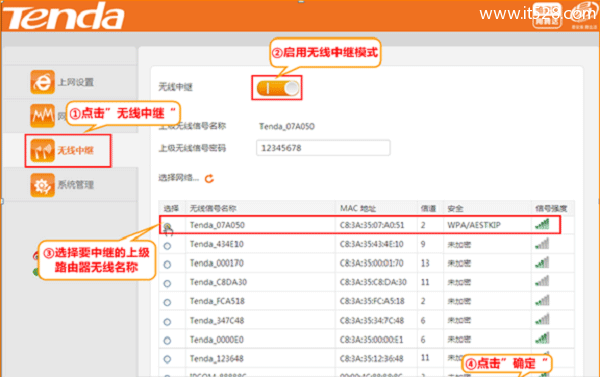This screenshot has height=377, width=600.
Task: Click channel value 13 for Tenda_000170
Action: 425,263
